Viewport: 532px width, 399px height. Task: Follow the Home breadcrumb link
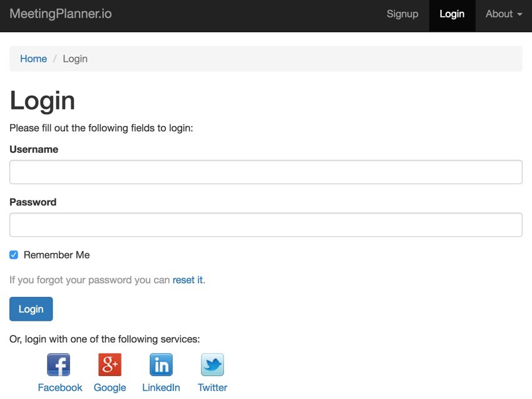(x=33, y=59)
